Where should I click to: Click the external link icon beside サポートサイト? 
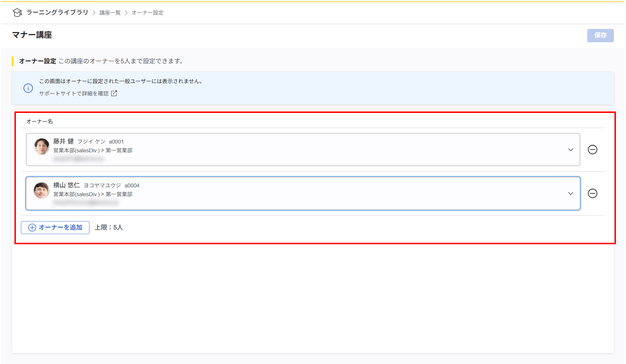[x=114, y=93]
